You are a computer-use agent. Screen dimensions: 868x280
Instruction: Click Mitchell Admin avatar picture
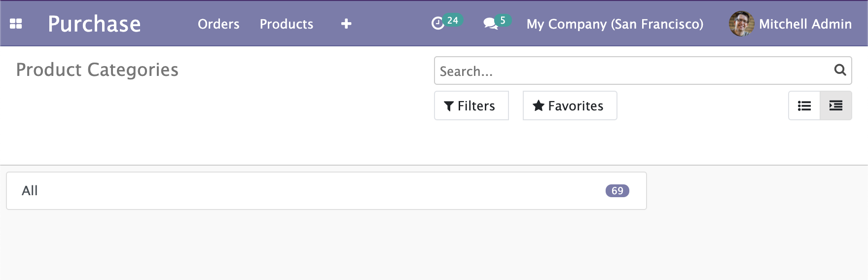741,24
